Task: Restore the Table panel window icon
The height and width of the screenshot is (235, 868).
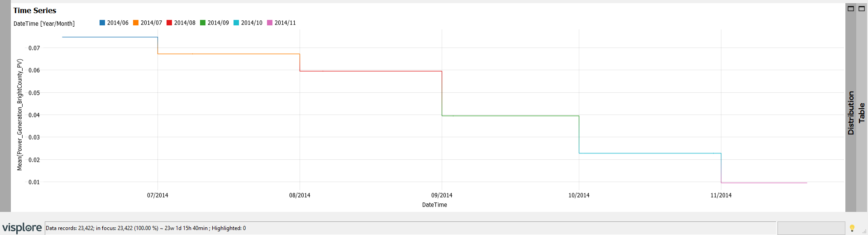Action: 862,9
